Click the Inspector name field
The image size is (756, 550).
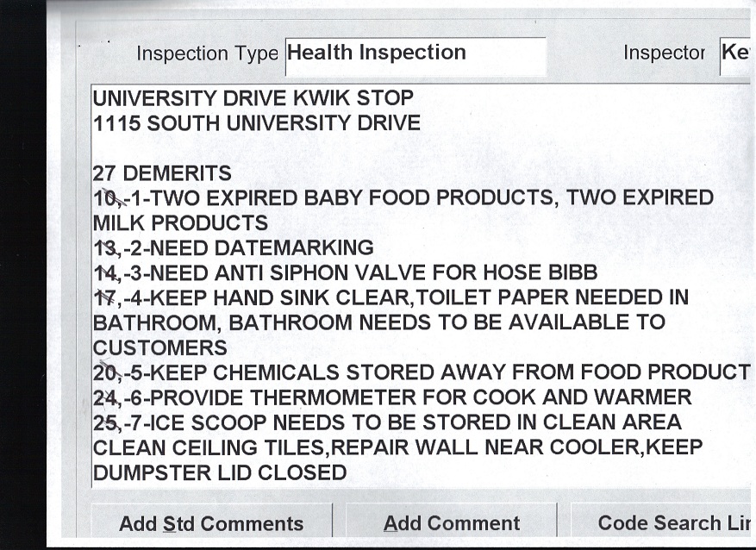pos(735,53)
